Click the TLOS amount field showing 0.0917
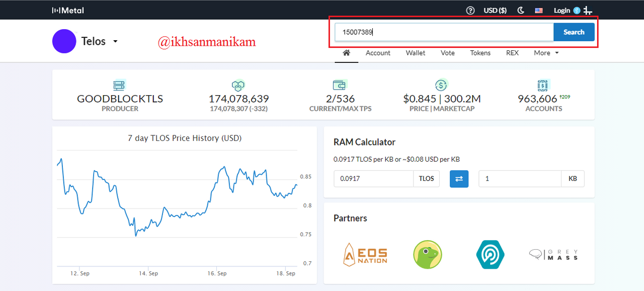 pos(373,179)
